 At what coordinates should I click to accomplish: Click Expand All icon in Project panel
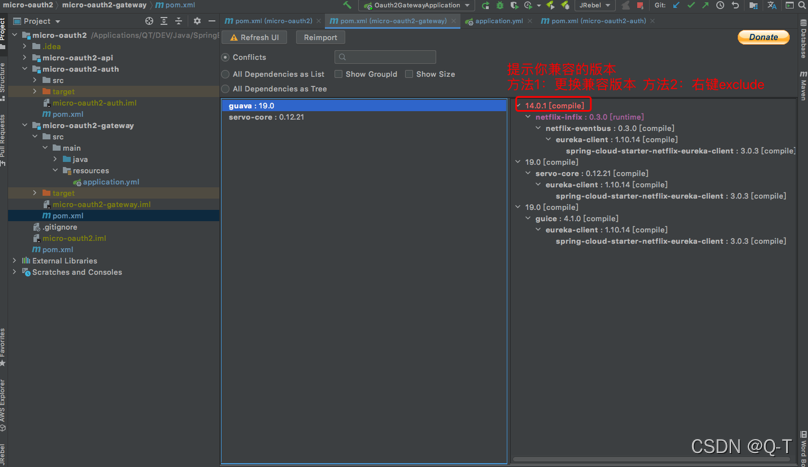[164, 21]
